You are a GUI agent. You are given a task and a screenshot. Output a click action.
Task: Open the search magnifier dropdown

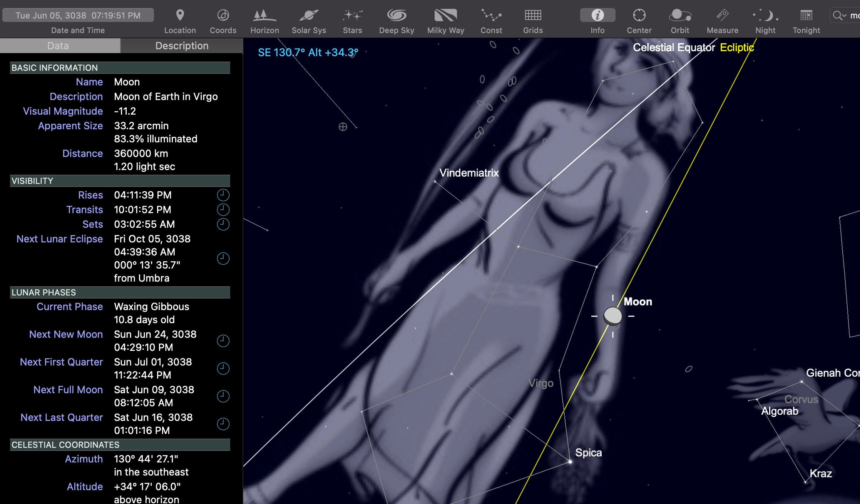click(x=839, y=15)
